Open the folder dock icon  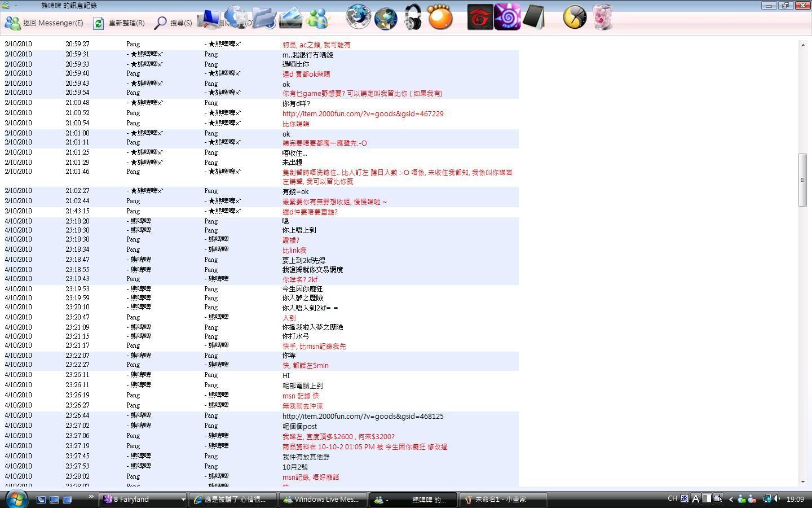coord(264,17)
